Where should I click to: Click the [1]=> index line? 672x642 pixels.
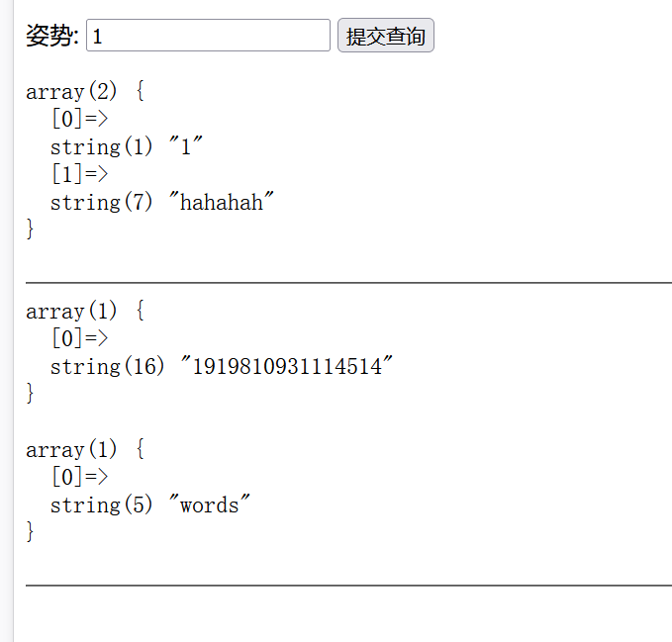coord(80,174)
